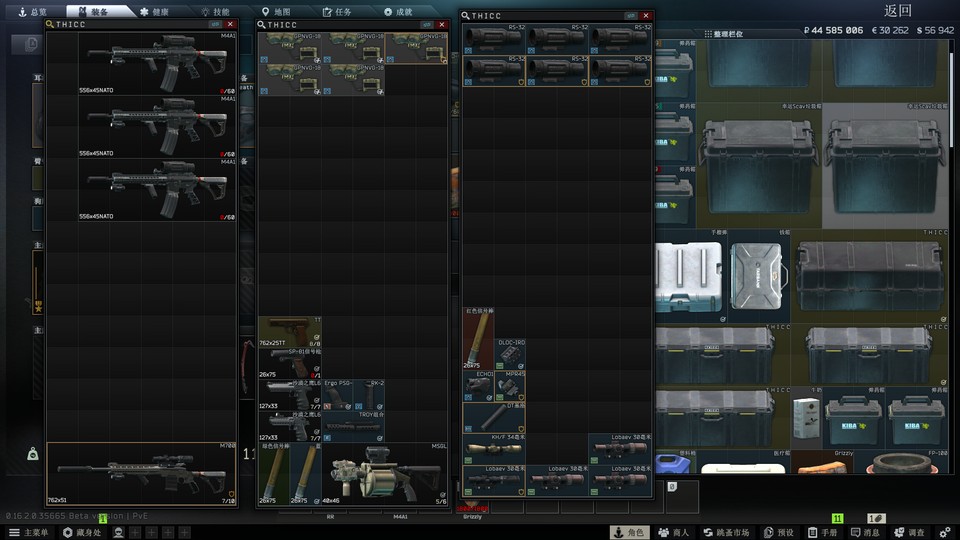
Task: Click the tag button in the RS-32 THICC window header
Action: pos(631,16)
